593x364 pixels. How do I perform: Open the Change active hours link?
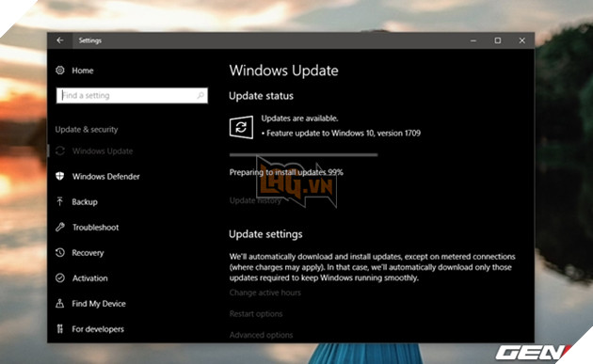point(265,293)
